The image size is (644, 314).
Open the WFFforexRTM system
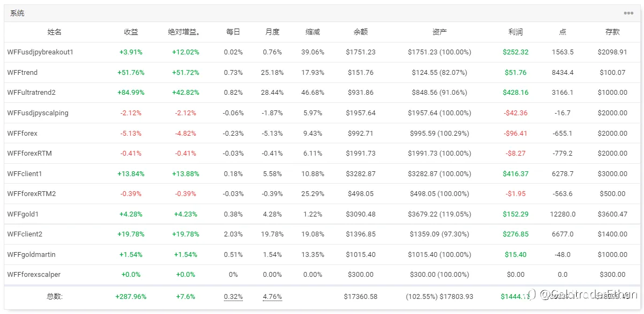[30, 153]
